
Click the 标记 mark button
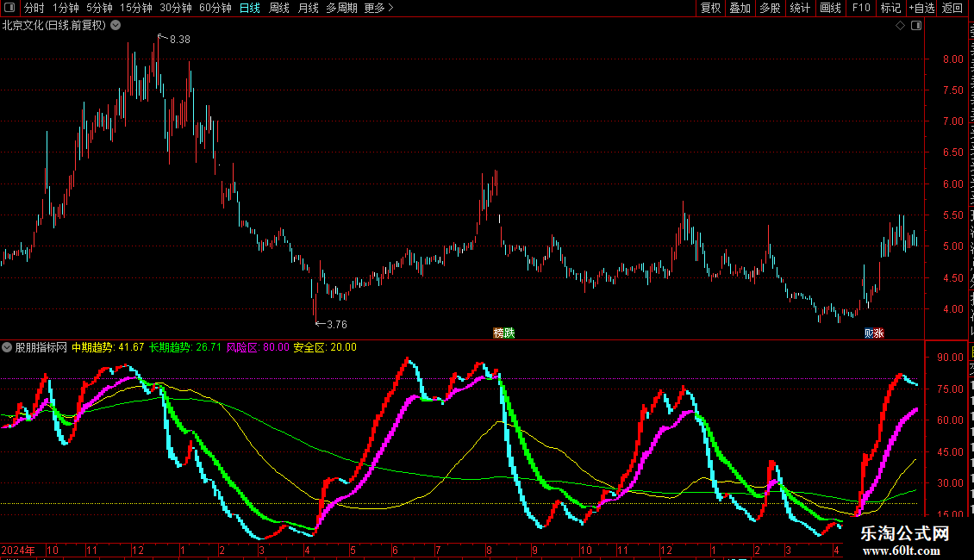click(890, 8)
